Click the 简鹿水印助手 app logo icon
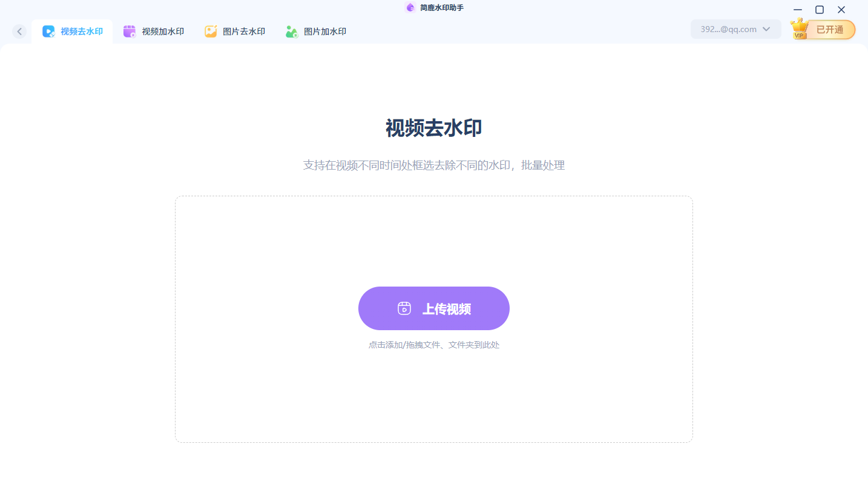 coord(410,7)
